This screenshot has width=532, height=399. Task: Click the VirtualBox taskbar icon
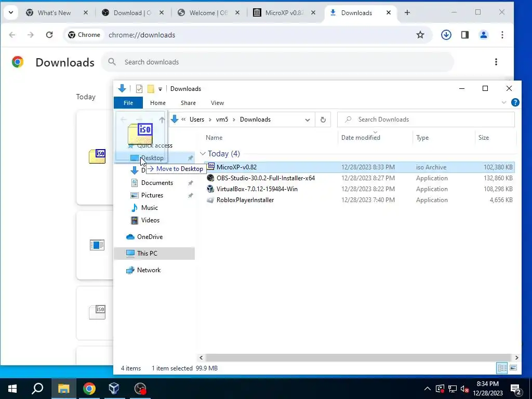point(114,389)
